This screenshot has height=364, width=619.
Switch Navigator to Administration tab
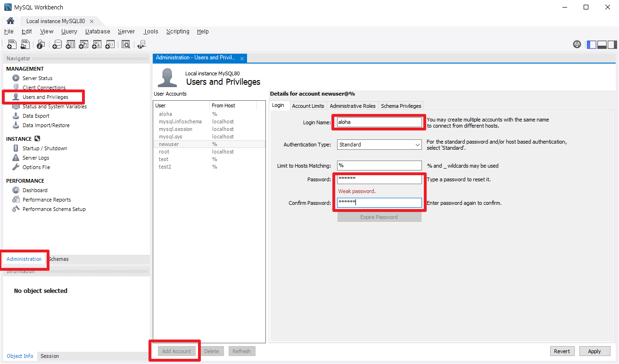[x=24, y=259]
